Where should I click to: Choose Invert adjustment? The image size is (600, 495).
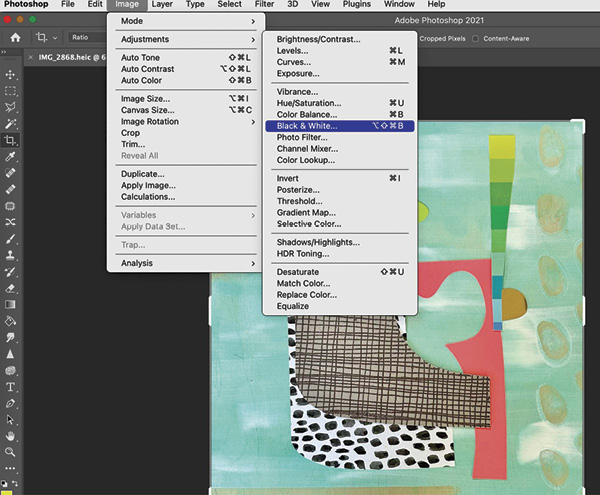(x=340, y=179)
